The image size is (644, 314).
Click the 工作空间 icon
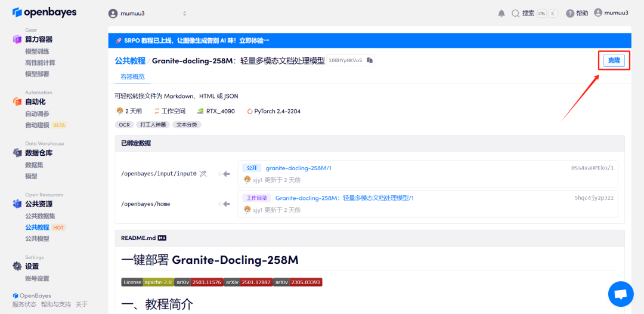(156, 111)
